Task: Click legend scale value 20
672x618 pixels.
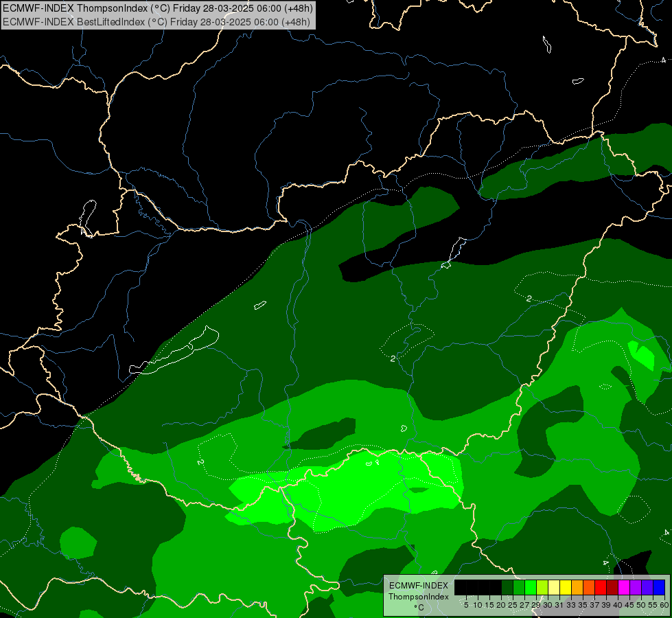Action: 501,605
